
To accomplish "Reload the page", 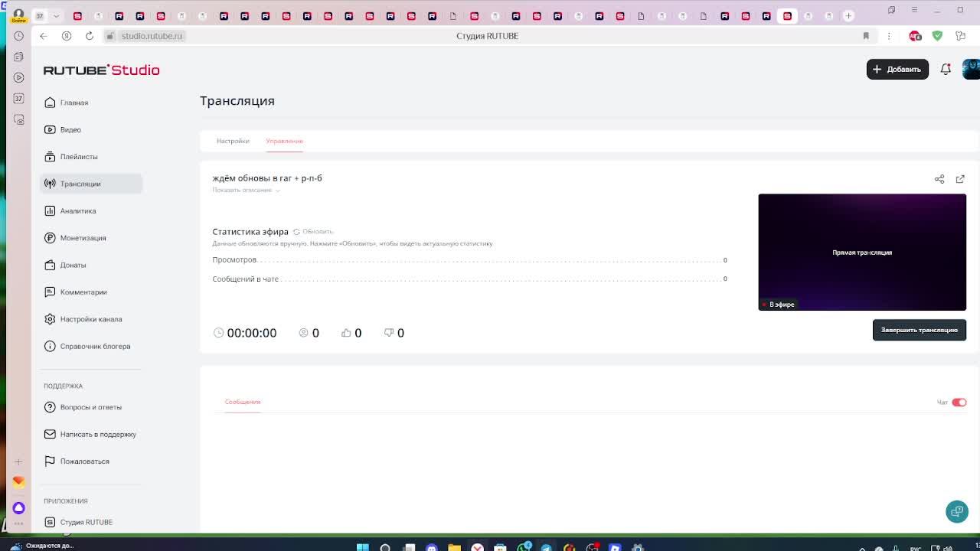I will [90, 36].
